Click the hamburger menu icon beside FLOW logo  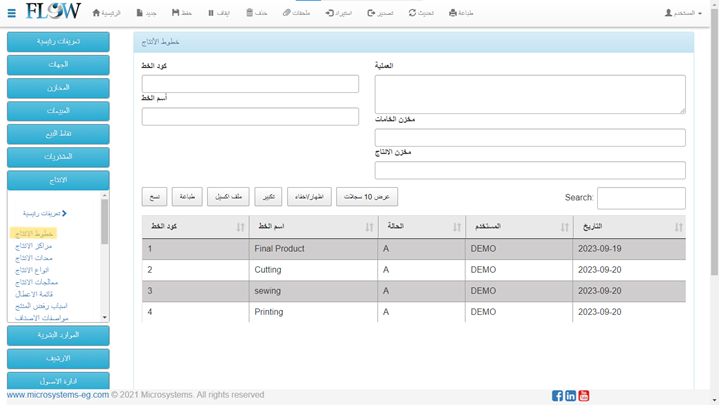pyautogui.click(x=12, y=13)
